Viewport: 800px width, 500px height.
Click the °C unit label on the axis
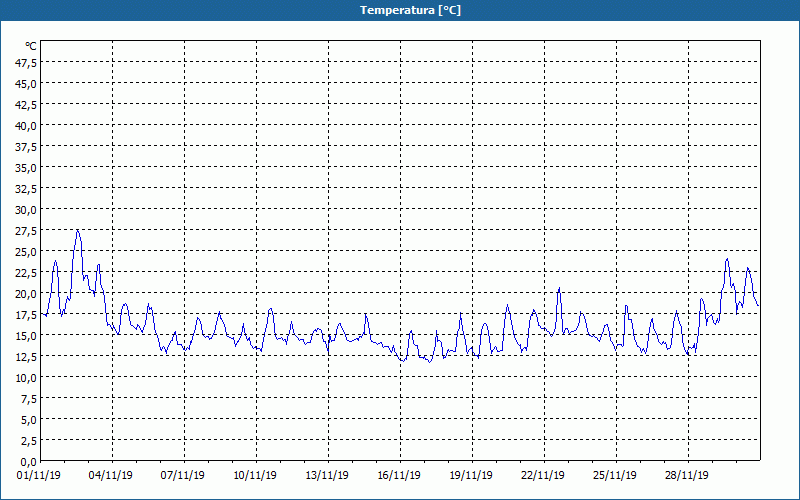pyautogui.click(x=31, y=46)
